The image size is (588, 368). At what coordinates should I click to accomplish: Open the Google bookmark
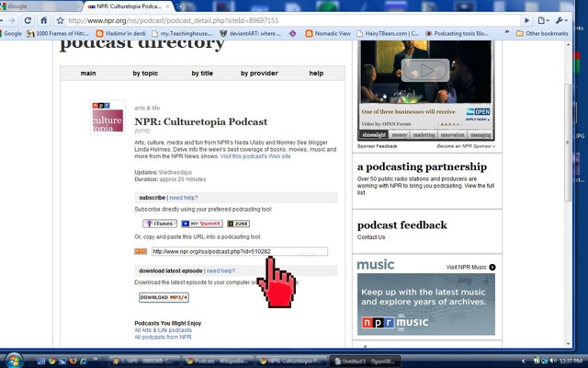(11, 33)
